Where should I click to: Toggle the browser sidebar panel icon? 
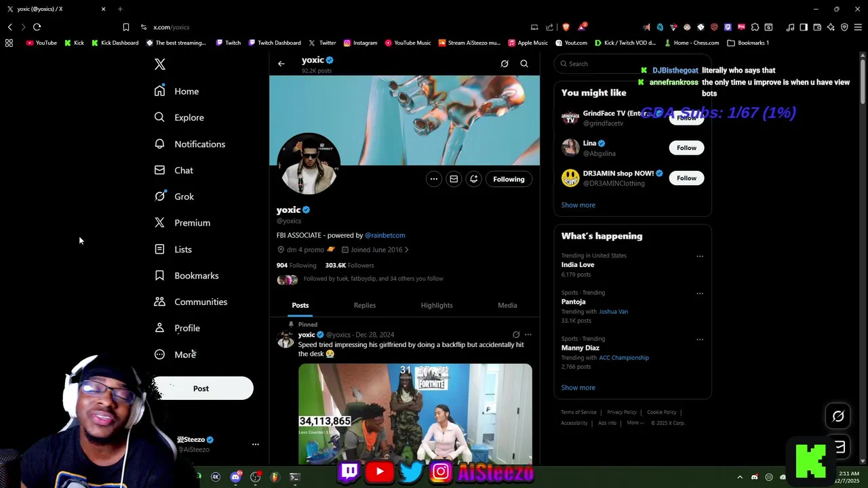(x=804, y=27)
